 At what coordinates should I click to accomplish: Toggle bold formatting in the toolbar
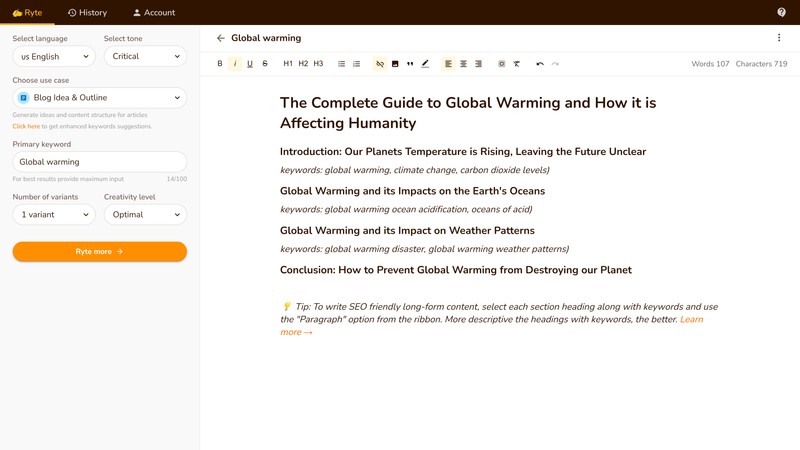click(x=220, y=64)
